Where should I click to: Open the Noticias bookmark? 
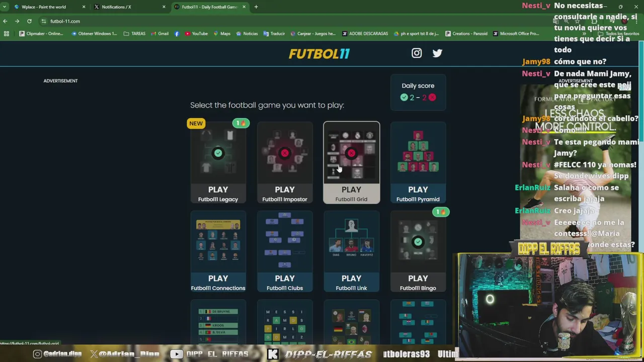pyautogui.click(x=247, y=34)
